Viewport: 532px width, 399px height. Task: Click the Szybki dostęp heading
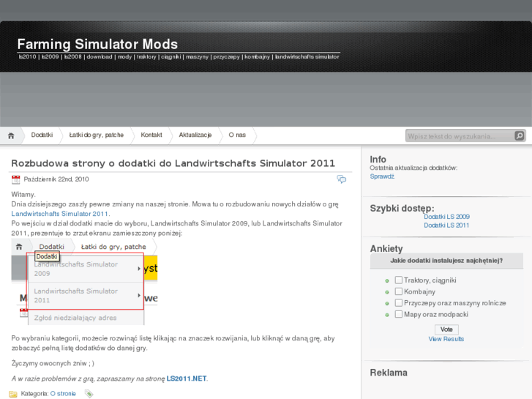(402, 208)
